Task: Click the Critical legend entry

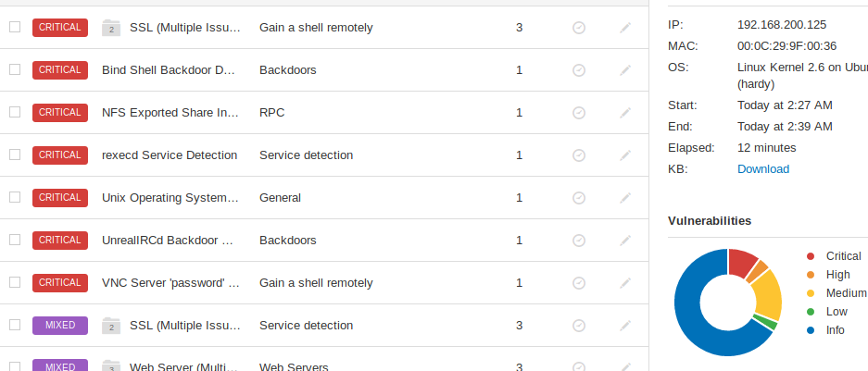Action: (843, 256)
